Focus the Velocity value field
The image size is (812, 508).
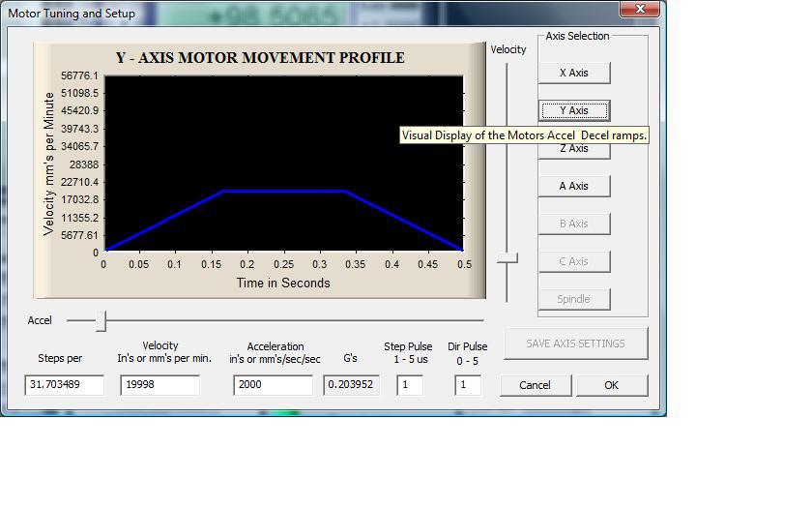tap(159, 385)
